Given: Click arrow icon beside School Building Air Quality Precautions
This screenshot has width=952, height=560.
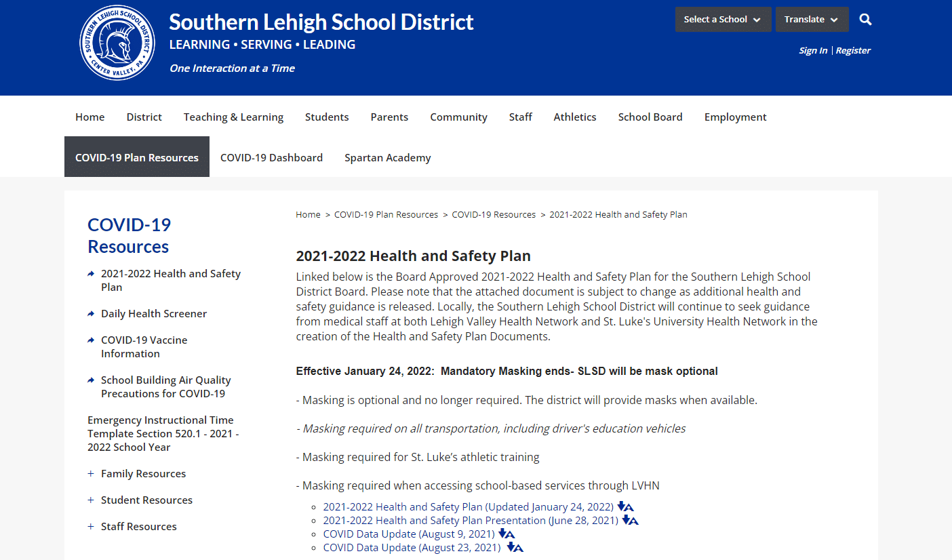Looking at the screenshot, I should (90, 380).
